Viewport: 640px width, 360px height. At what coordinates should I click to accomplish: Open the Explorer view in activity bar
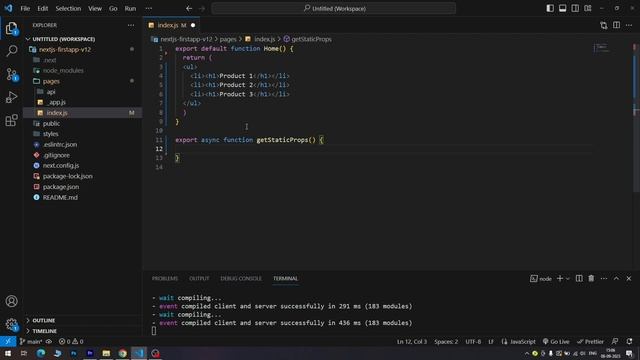(11, 29)
